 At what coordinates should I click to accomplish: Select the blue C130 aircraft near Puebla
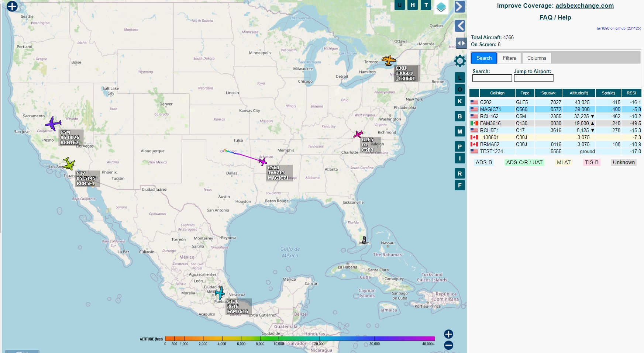(220, 294)
